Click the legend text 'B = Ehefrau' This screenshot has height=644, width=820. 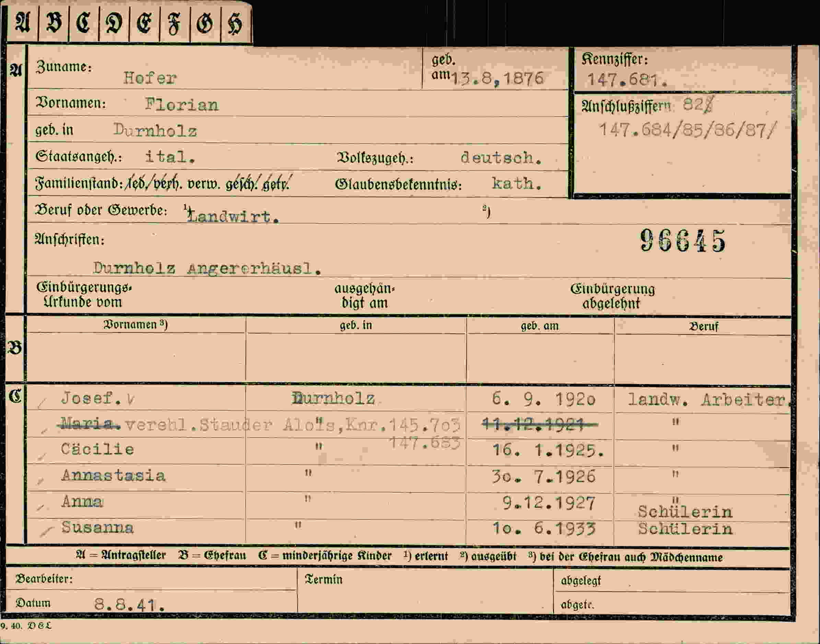point(212,556)
